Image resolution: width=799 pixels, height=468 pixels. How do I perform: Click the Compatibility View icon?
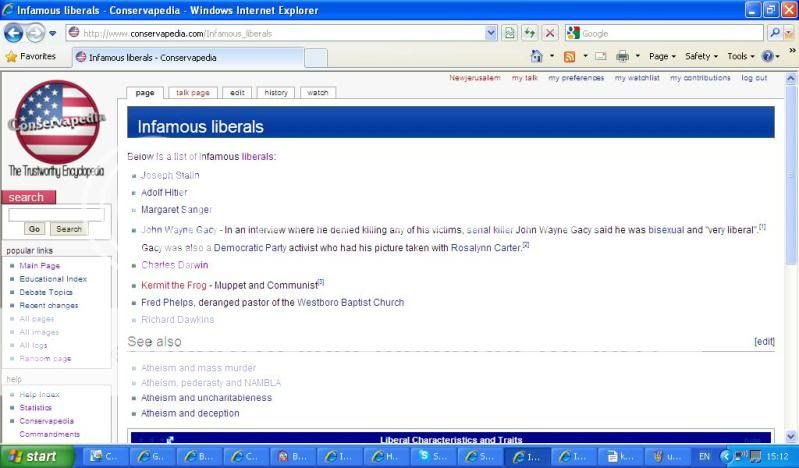[x=509, y=33]
